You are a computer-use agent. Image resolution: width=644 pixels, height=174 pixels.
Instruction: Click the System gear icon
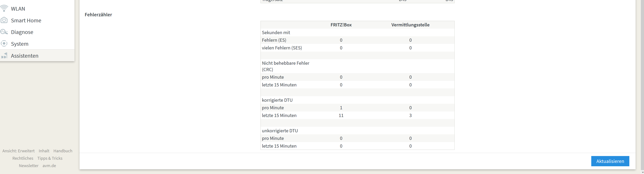pos(4,44)
